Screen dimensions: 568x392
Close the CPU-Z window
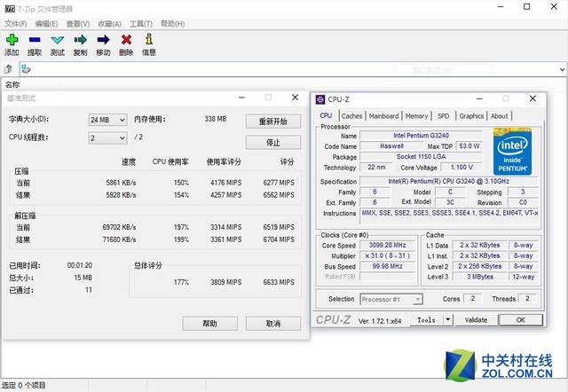tap(532, 98)
